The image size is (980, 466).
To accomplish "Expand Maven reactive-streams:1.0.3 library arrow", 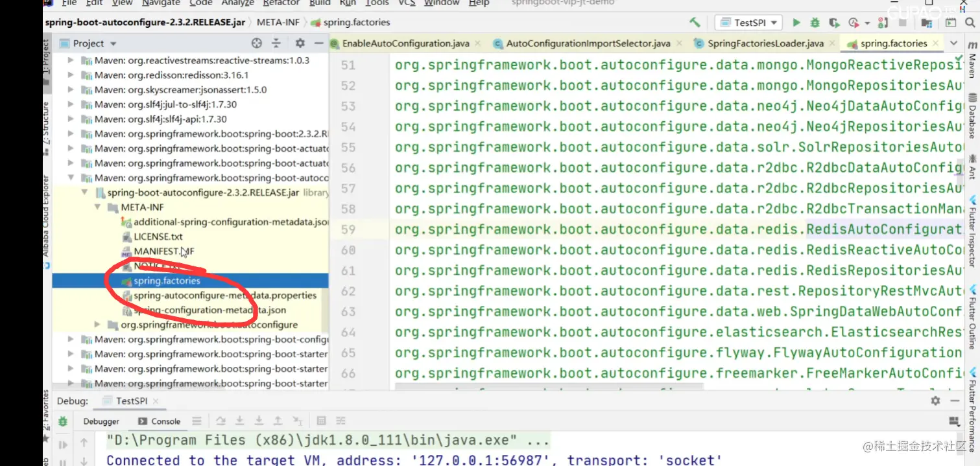I will pyautogui.click(x=72, y=60).
